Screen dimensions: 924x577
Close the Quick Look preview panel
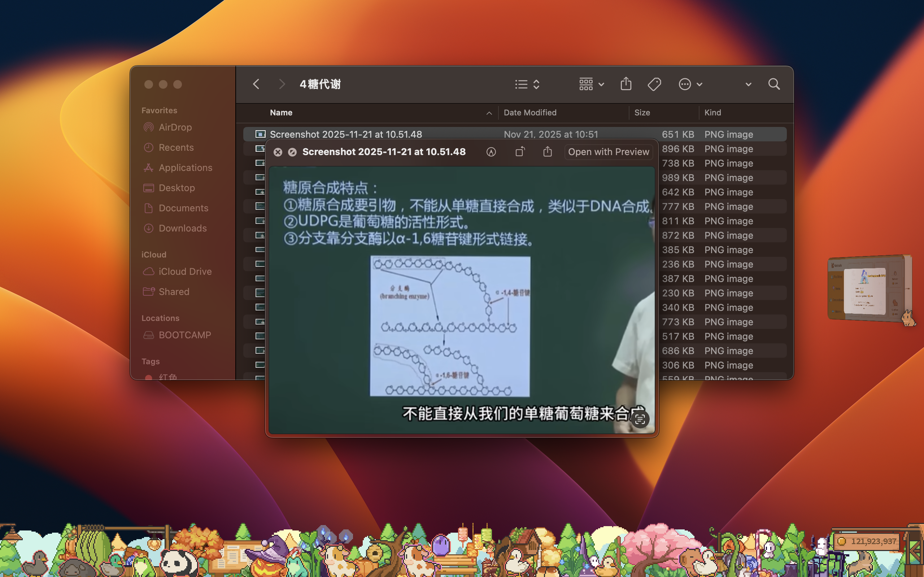(x=278, y=152)
